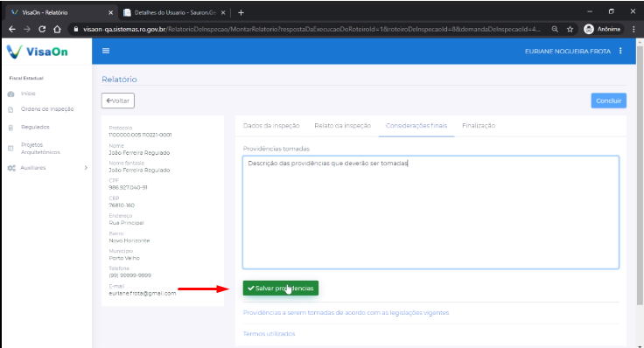This screenshot has width=644, height=348.
Task: Open user options kebab menu beside EURIANE NOGUEIRA FROTA
Action: point(620,51)
